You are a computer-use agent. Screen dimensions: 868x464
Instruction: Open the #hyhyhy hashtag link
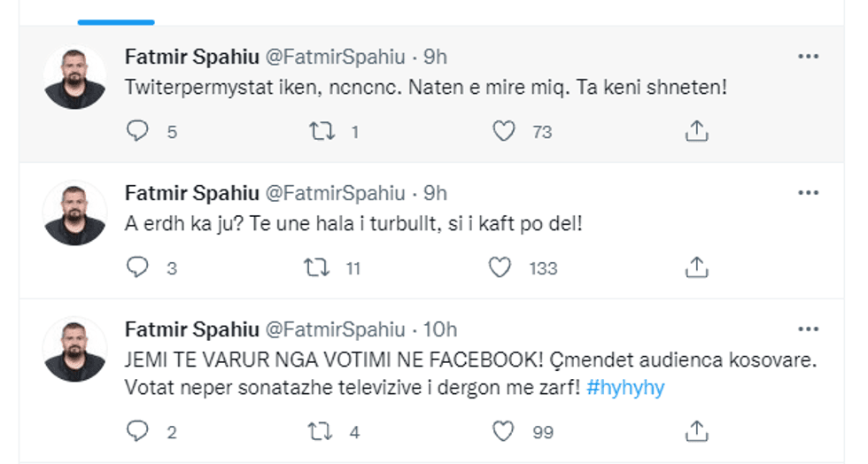click(x=625, y=390)
